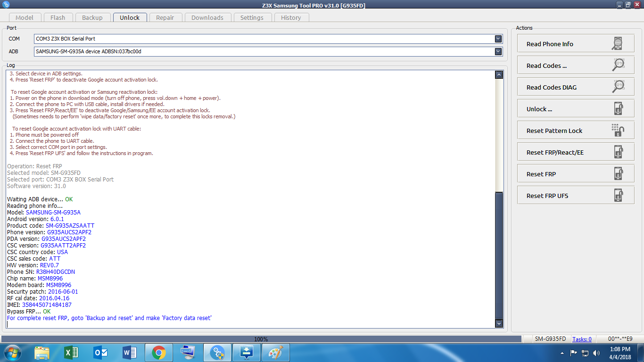Click the Read Phone Info button
Screen dimensions: 644x362
click(x=576, y=44)
